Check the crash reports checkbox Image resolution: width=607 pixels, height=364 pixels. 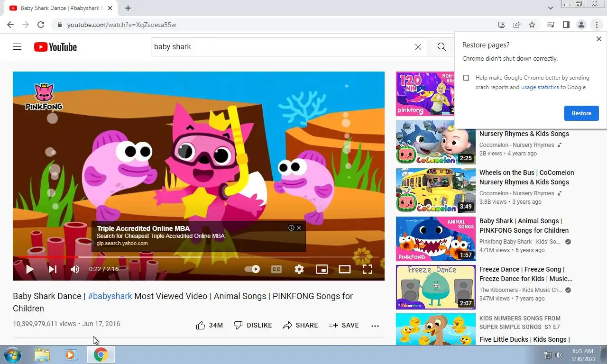(466, 78)
